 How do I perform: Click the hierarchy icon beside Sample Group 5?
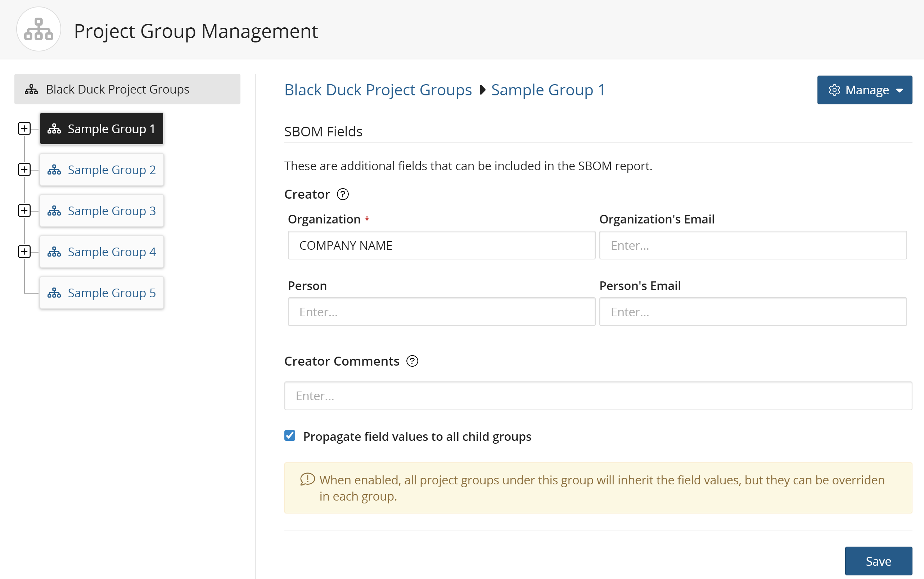pyautogui.click(x=54, y=293)
